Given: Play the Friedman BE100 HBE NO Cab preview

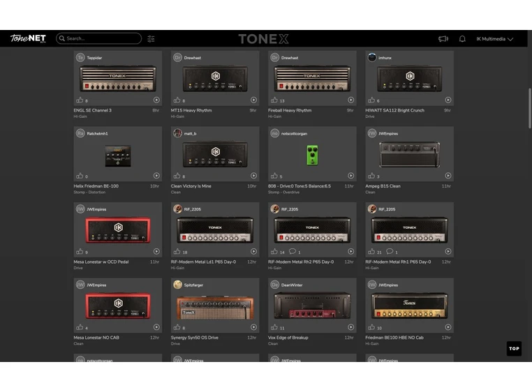Looking at the screenshot, I should tap(448, 327).
